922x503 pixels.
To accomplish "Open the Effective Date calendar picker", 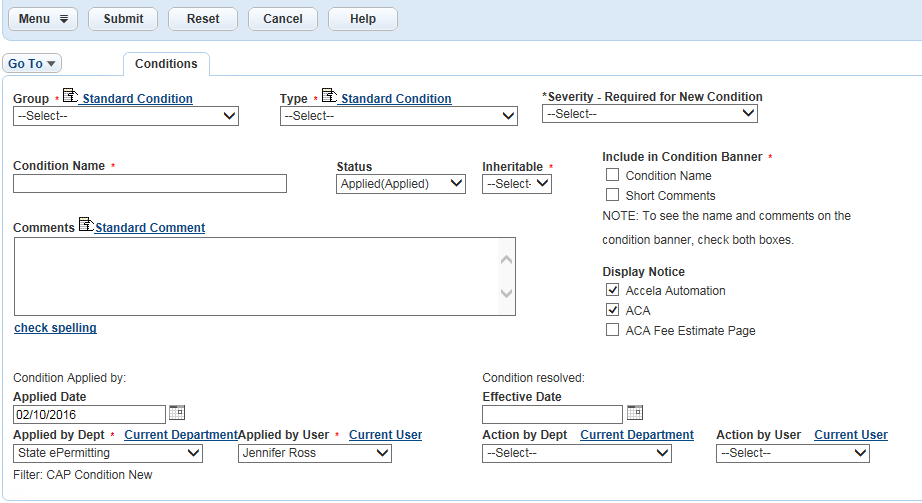I will 634,412.
